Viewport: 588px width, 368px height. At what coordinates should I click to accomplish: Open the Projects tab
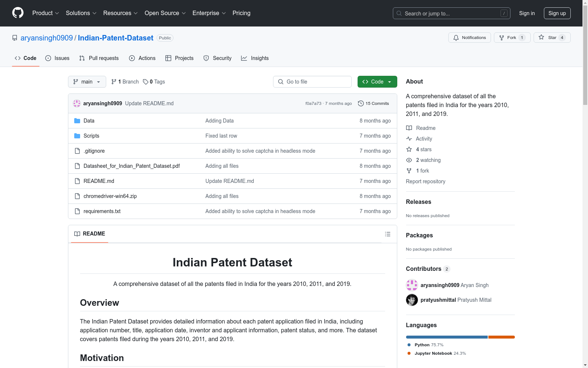click(179, 58)
